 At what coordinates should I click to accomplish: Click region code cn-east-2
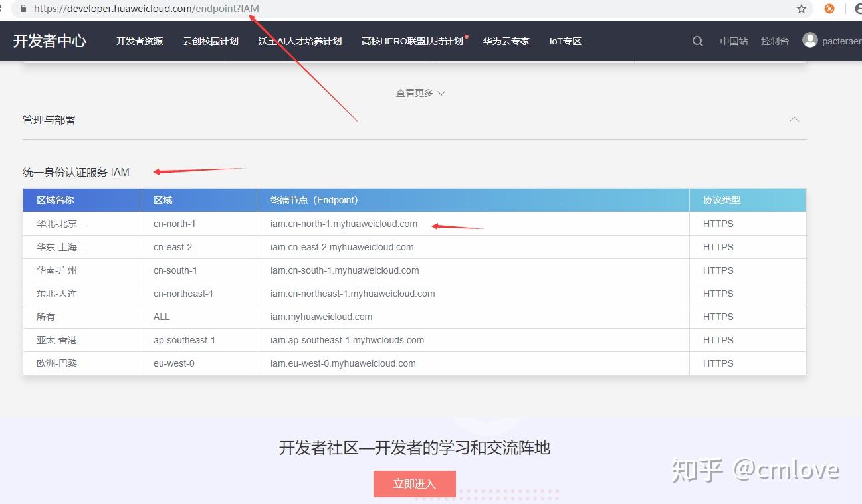(x=173, y=247)
